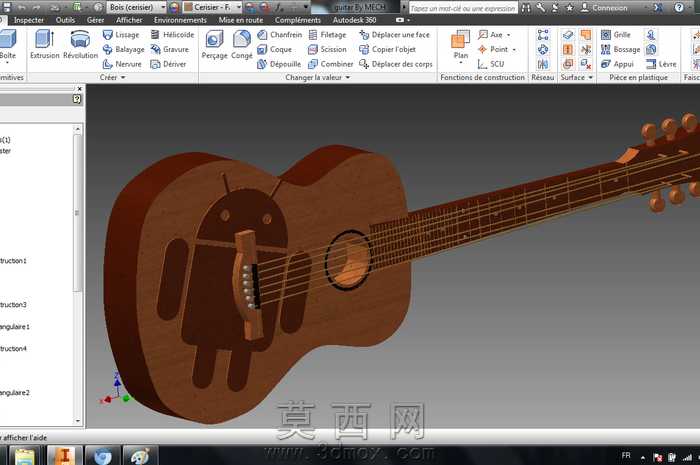The height and width of the screenshot is (465, 700).
Task: Click the Nervure tool
Action: (x=122, y=64)
